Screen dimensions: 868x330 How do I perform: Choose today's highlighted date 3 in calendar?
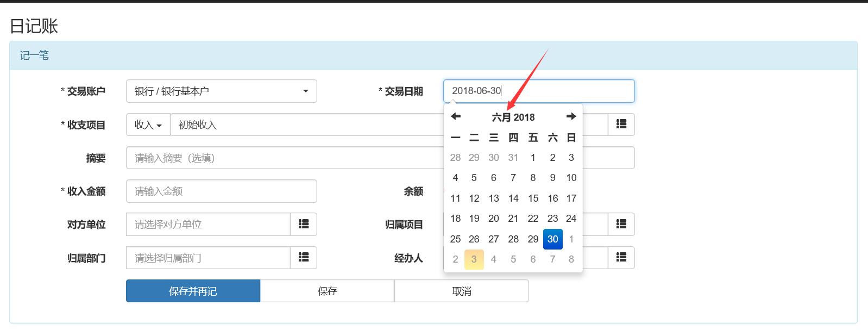click(474, 259)
